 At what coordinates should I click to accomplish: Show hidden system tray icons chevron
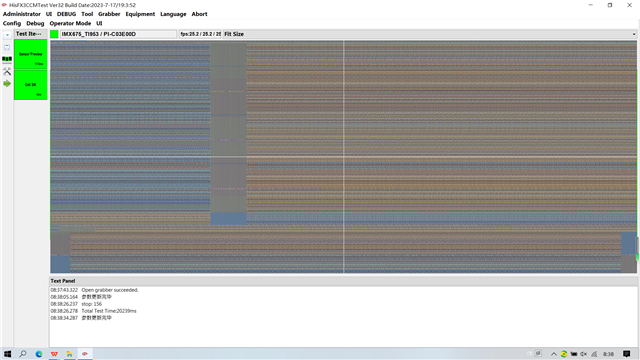(x=553, y=354)
